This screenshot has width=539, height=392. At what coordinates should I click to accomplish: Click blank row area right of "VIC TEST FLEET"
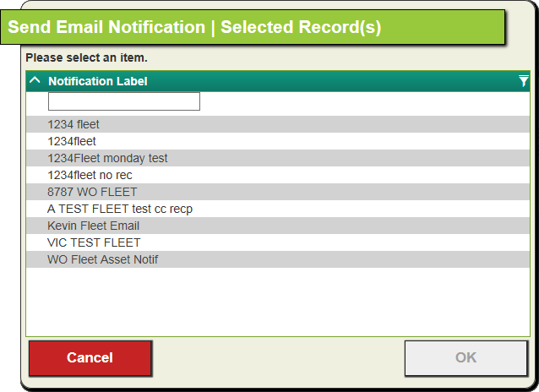335,242
